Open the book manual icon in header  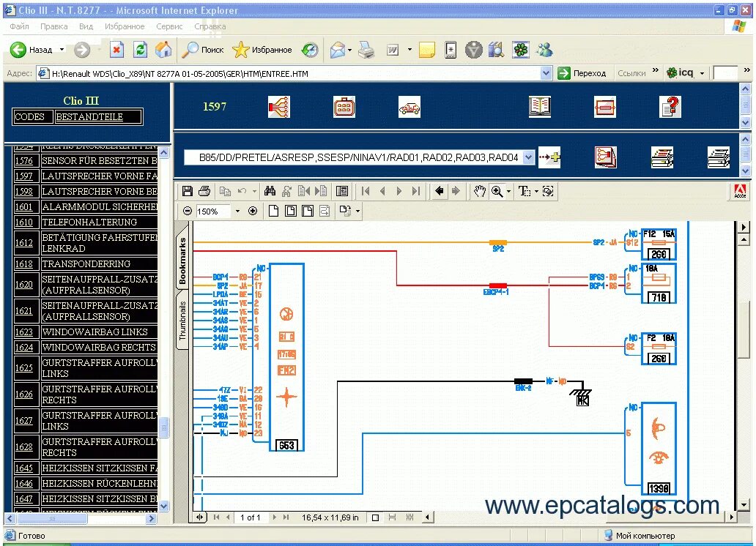(539, 107)
